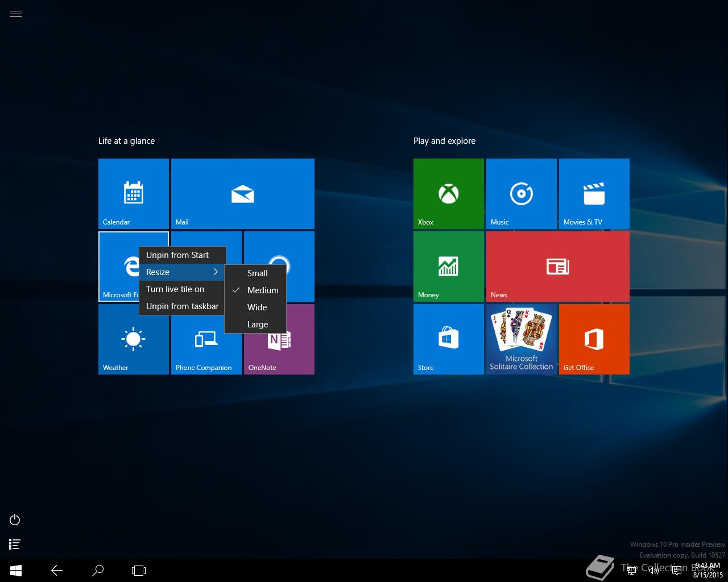
Task: Click the Power button icon
Action: (x=15, y=519)
